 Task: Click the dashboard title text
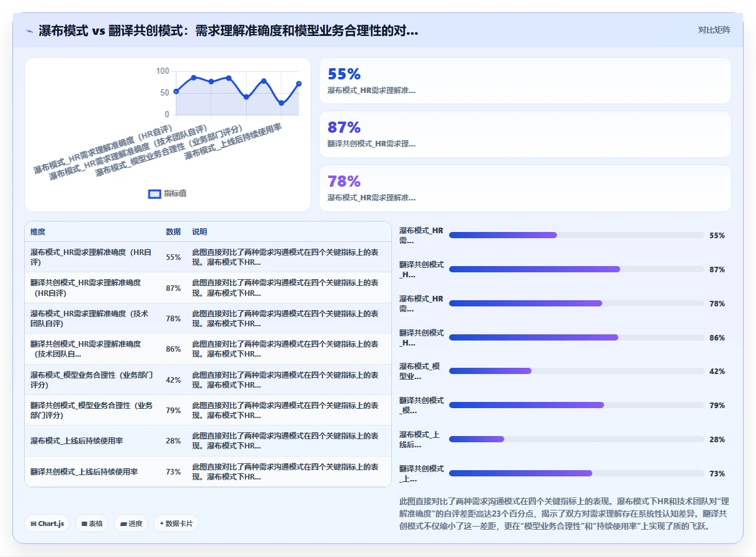pyautogui.click(x=228, y=31)
